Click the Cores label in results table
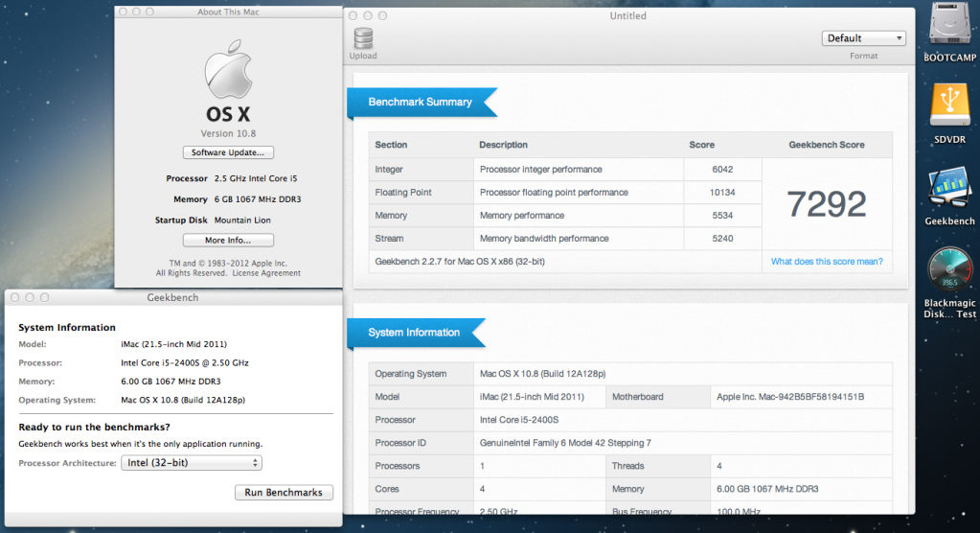Image resolution: width=980 pixels, height=533 pixels. coord(387,489)
